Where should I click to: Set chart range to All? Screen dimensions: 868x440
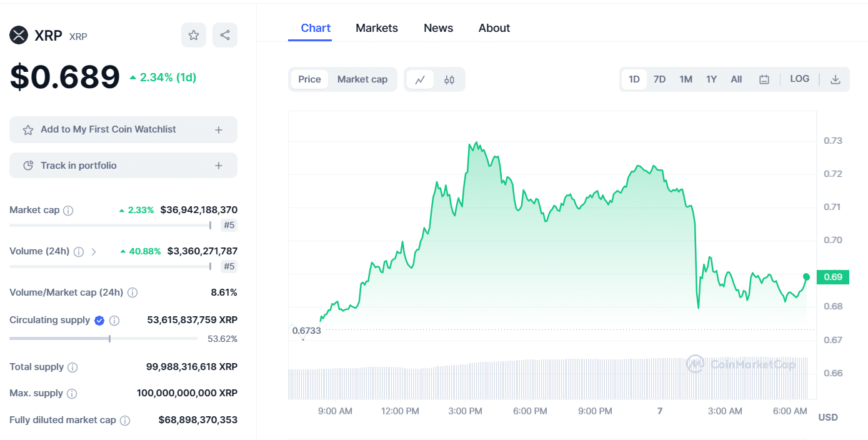tap(736, 79)
